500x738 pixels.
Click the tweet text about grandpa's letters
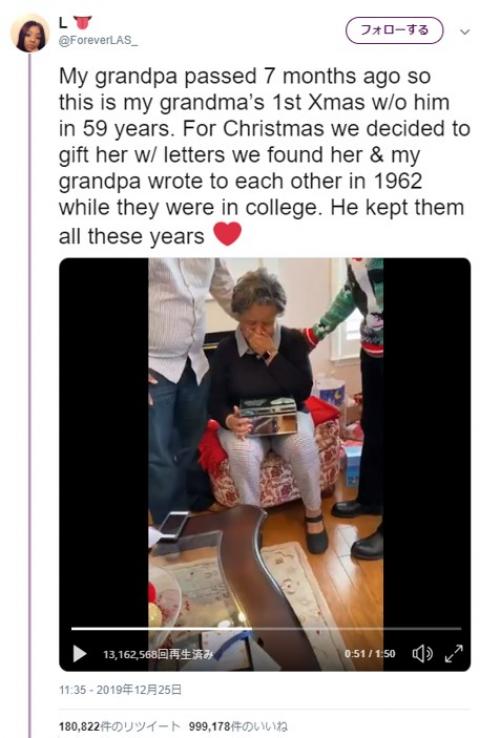(264, 155)
